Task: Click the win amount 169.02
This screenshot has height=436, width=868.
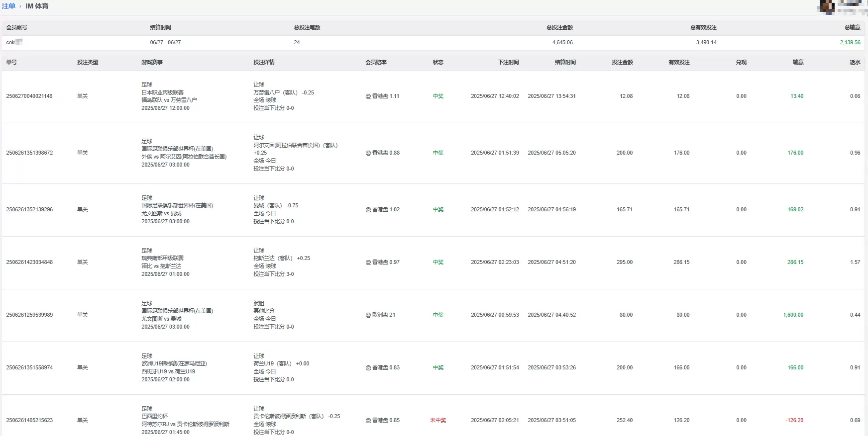Action: (795, 209)
